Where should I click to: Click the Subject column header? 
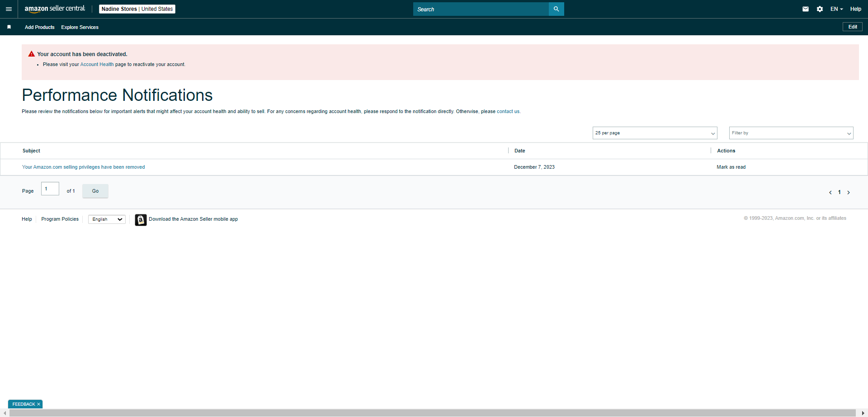click(x=31, y=151)
